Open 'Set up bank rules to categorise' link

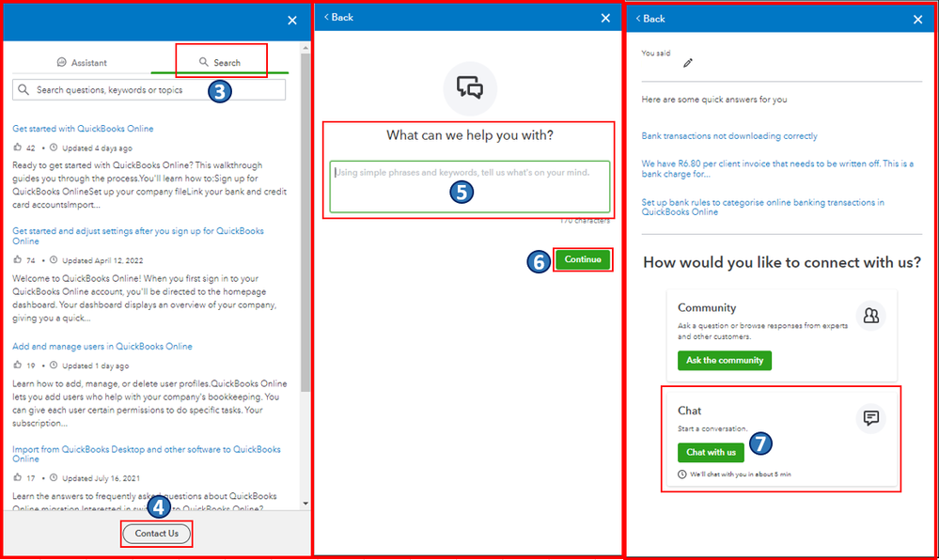click(x=763, y=208)
